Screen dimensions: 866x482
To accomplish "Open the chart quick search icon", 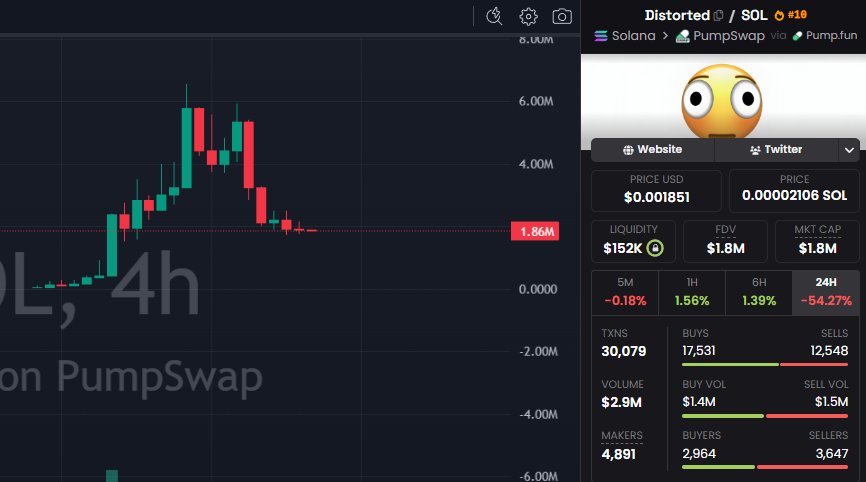I will point(494,16).
